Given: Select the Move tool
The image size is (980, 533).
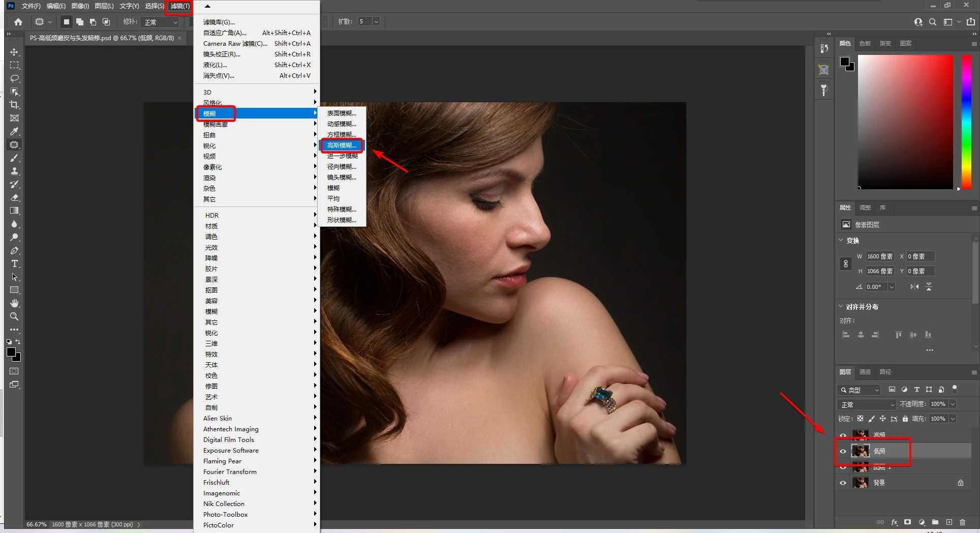Looking at the screenshot, I should tap(14, 52).
